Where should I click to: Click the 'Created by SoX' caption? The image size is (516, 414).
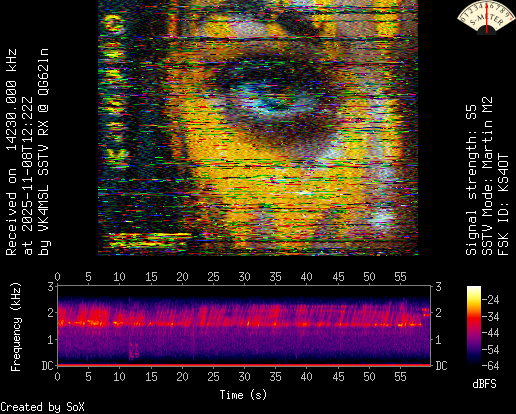(x=42, y=407)
